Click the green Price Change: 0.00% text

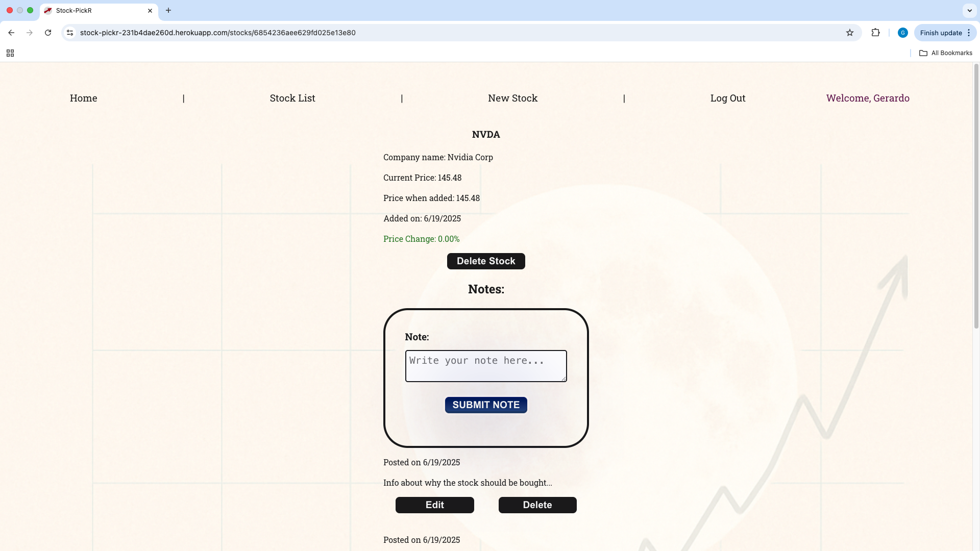click(x=421, y=239)
